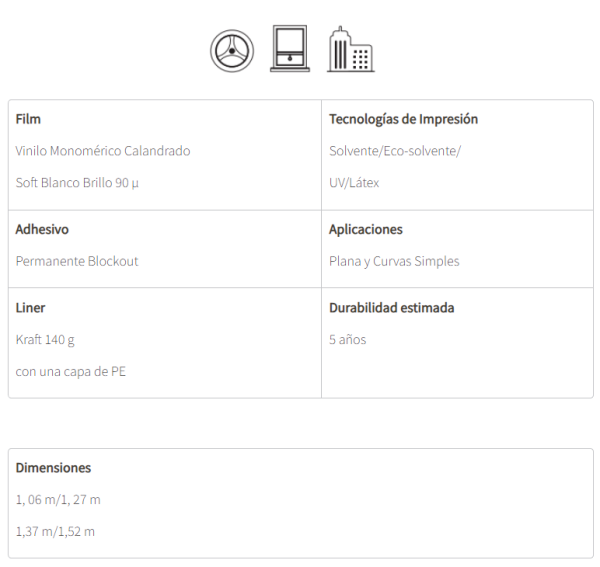Select the Permanente Blockout value
The image size is (600, 567).
(x=77, y=261)
